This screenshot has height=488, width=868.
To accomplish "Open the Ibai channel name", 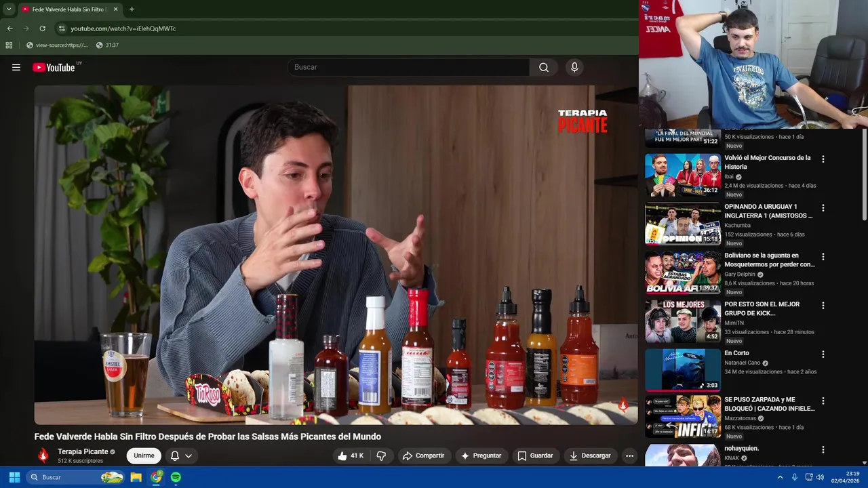I will 729,177.
